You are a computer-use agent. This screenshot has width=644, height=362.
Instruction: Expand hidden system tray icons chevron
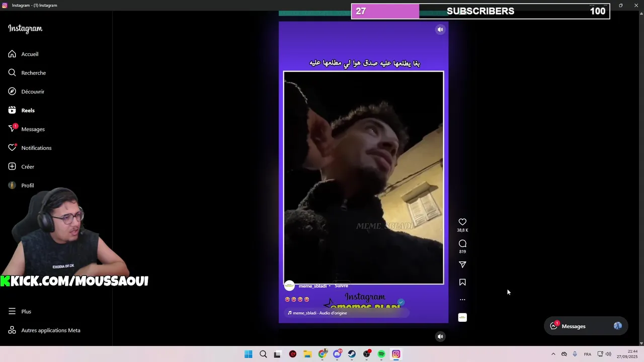(x=553, y=354)
